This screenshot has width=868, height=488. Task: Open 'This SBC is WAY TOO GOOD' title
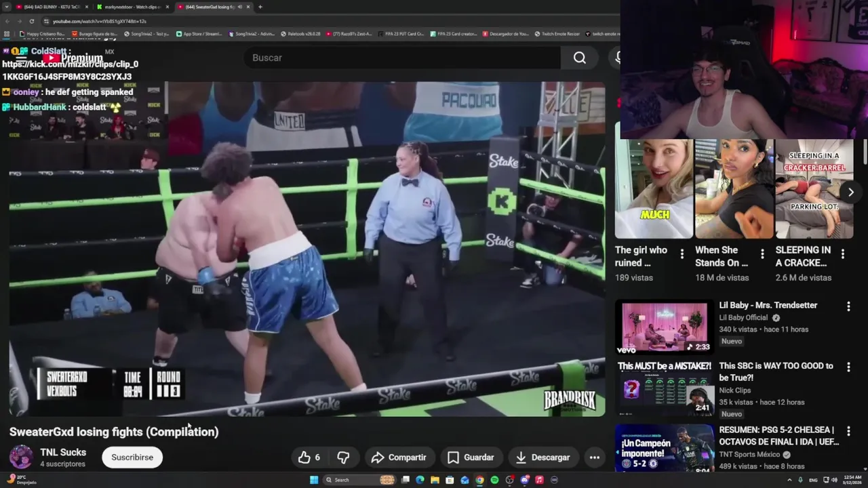click(x=776, y=371)
